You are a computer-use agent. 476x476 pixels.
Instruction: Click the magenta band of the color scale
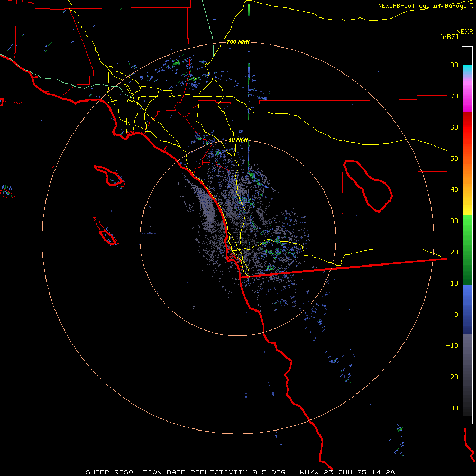tap(467, 97)
